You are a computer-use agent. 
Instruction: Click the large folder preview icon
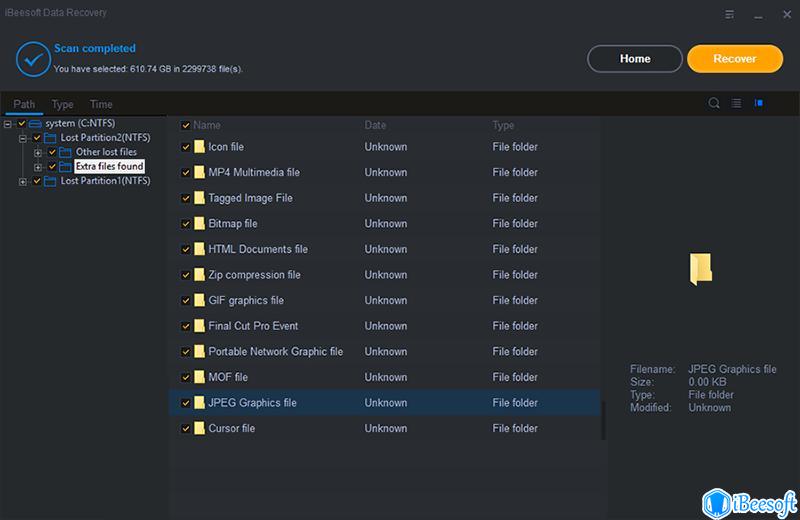tap(701, 269)
